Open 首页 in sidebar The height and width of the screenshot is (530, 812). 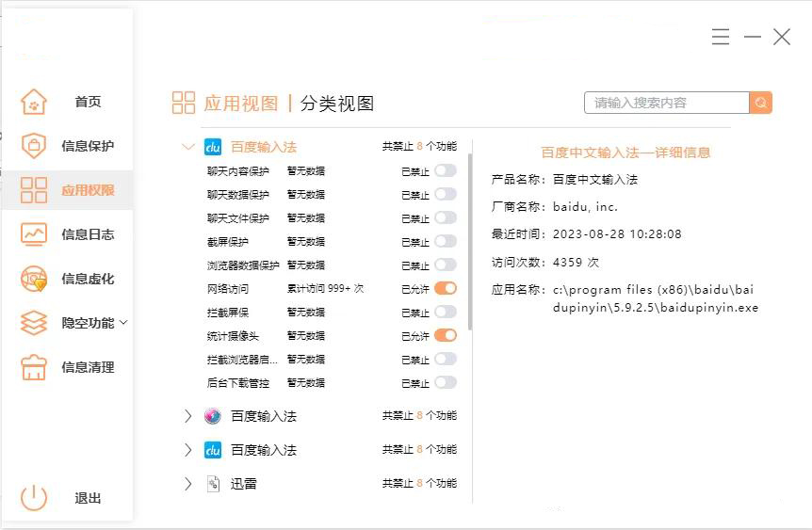click(x=88, y=102)
